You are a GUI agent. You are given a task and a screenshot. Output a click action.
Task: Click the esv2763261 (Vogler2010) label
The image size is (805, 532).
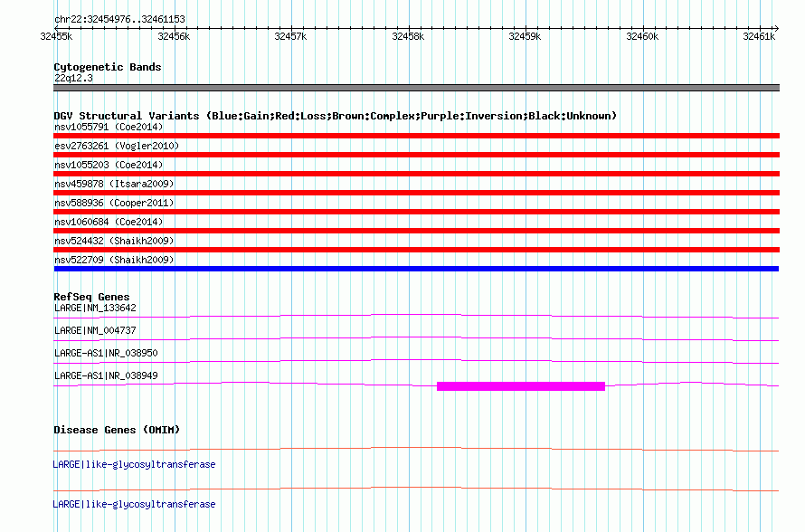(x=117, y=146)
